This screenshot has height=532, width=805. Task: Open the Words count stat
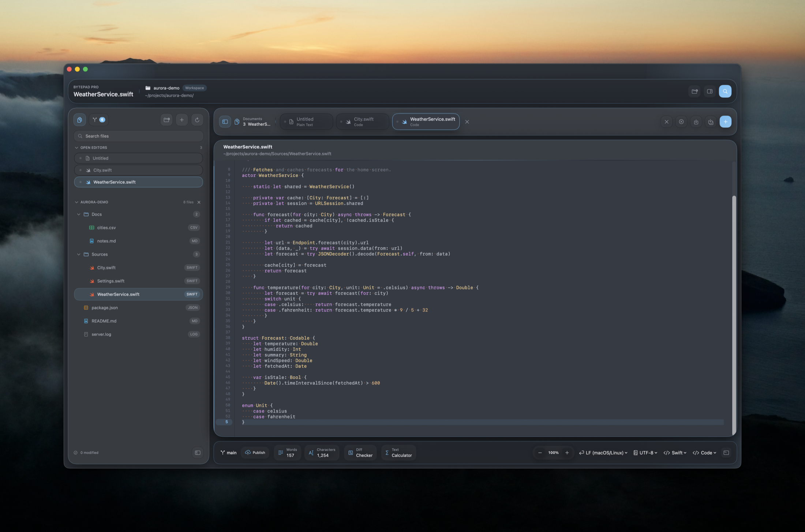coord(288,453)
